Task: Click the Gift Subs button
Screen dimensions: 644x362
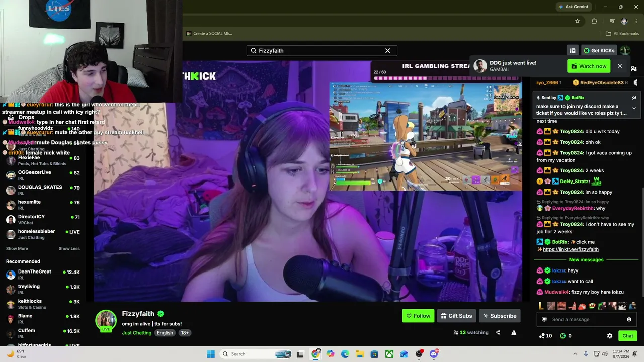Action: [456, 316]
